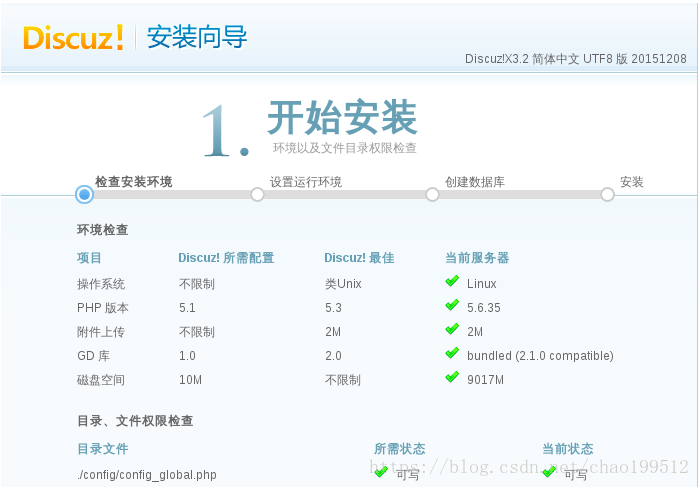Image resolution: width=700 pixels, height=487 pixels.
Task: Click the required disk space 10M
Action: click(x=190, y=380)
